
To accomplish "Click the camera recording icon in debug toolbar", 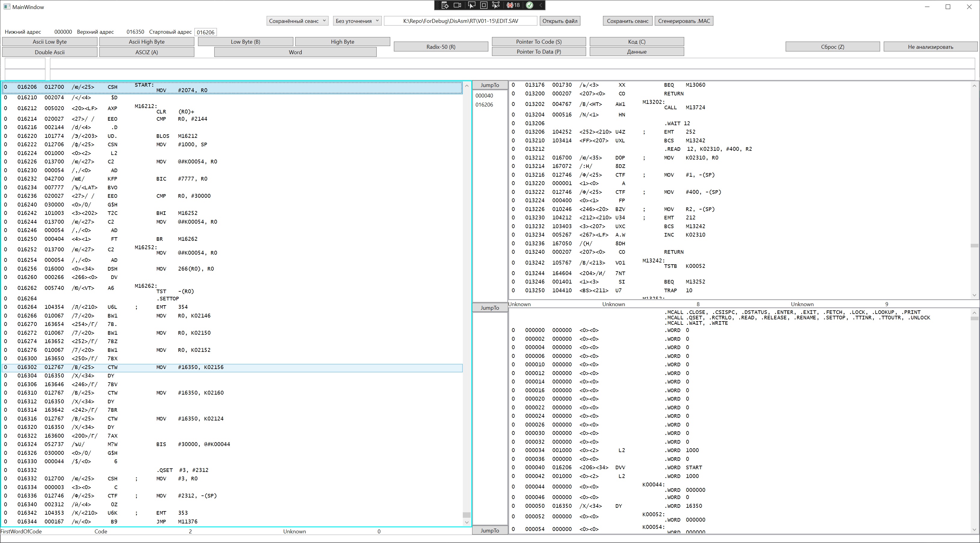I will (458, 5).
